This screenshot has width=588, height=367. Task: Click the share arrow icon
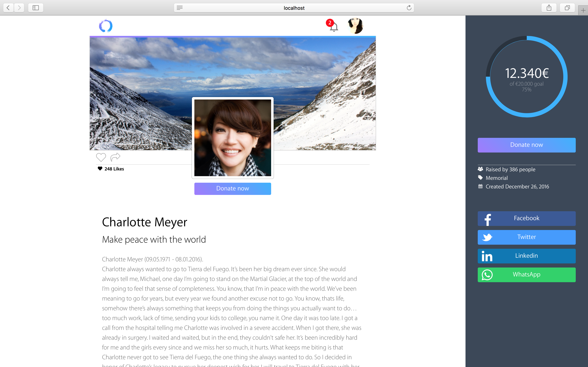(x=115, y=157)
